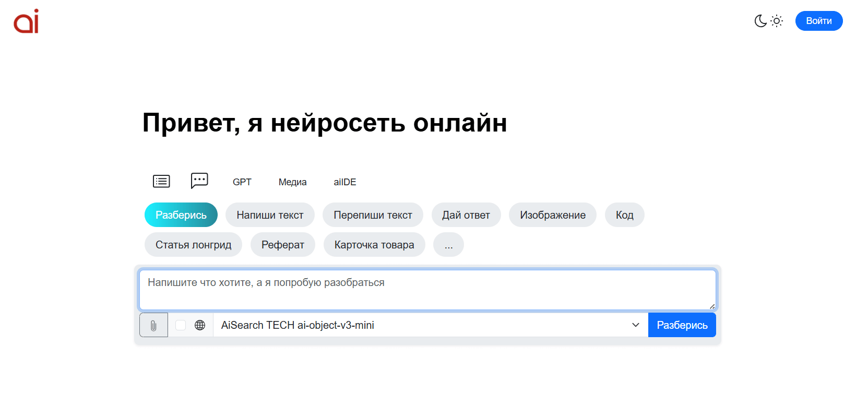Select the Код chip
Screen dimensions: 868x405
(x=625, y=215)
